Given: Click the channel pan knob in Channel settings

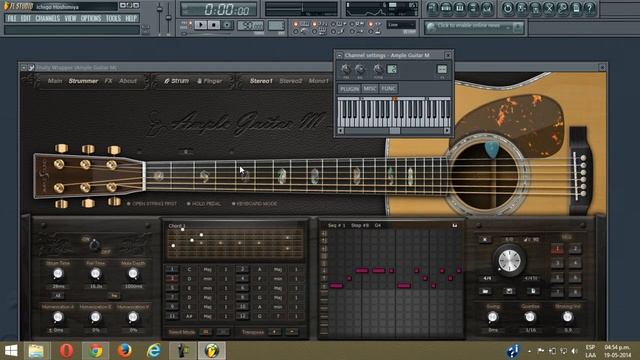Looking at the screenshot, I should click(x=346, y=69).
